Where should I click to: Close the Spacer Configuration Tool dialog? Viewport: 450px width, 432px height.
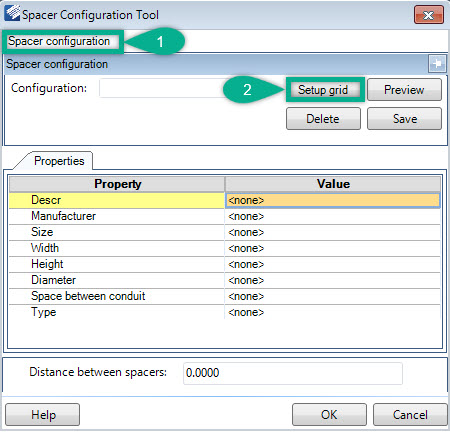429,15
